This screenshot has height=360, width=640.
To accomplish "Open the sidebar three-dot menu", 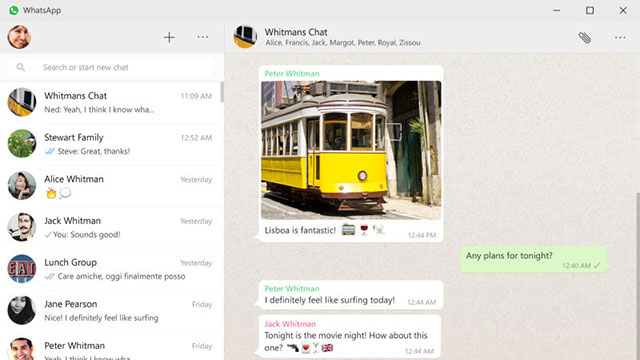I will [x=202, y=37].
